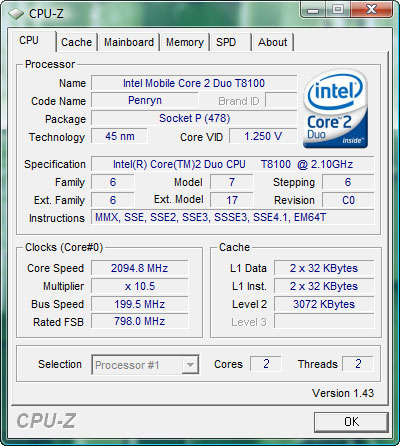Click the L1 Inst. cache value
This screenshot has width=400, height=446.
(x=324, y=286)
